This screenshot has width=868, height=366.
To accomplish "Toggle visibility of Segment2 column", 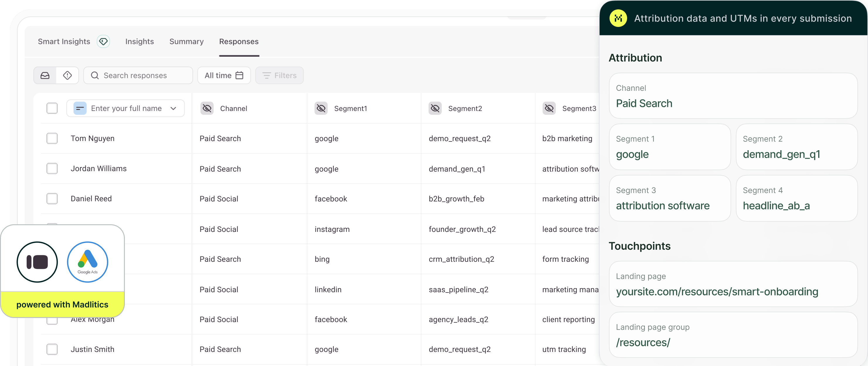I will coord(435,108).
